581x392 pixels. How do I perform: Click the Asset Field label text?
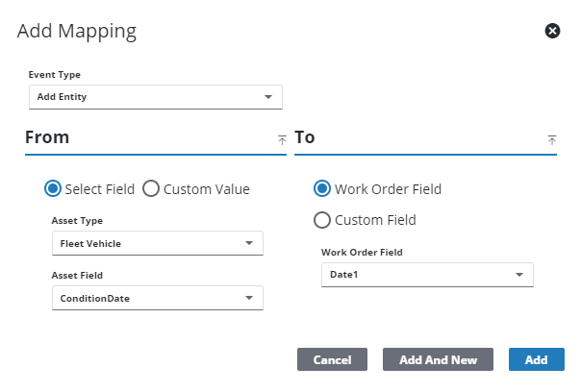point(79,275)
